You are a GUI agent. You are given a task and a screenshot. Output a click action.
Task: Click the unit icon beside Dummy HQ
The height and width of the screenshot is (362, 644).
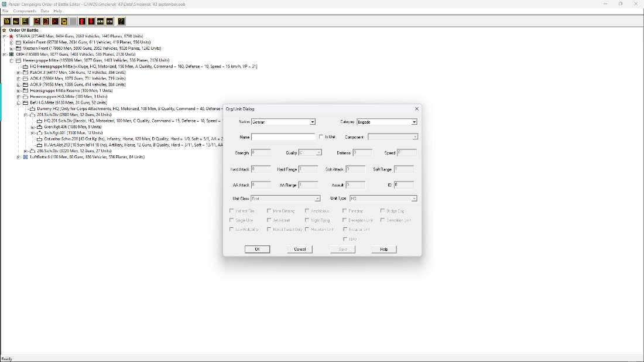pyautogui.click(x=32, y=109)
